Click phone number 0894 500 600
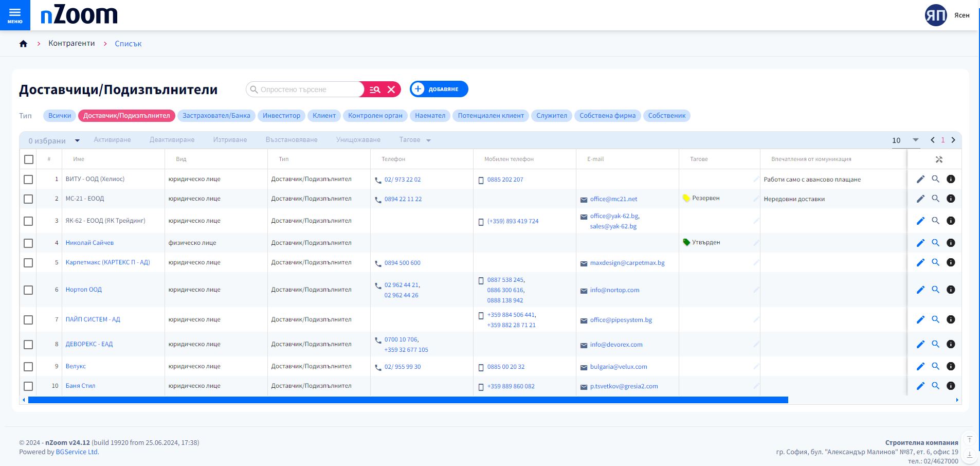Viewport: 980px width, 466px height. click(x=402, y=263)
